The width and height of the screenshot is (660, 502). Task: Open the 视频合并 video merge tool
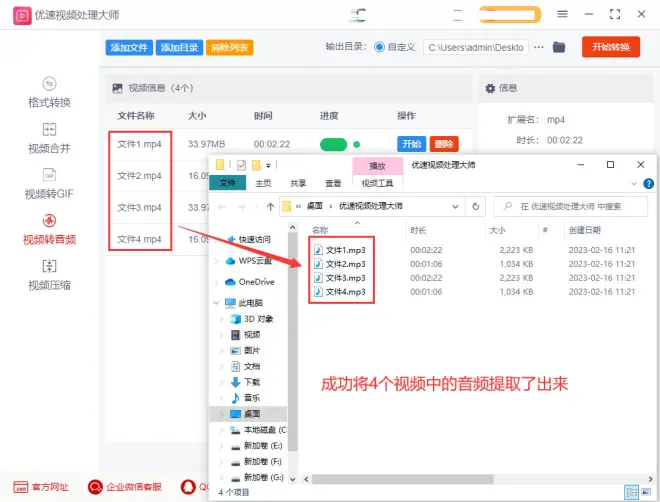49,138
